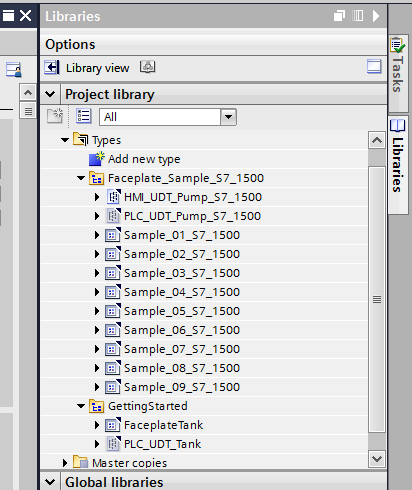Toggle the details list view icon
Image resolution: width=412 pixels, height=490 pixels.
tap(83, 116)
